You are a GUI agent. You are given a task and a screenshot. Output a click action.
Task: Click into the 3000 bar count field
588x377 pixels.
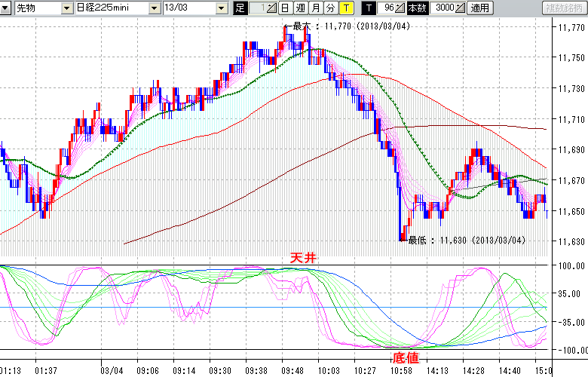click(x=441, y=8)
